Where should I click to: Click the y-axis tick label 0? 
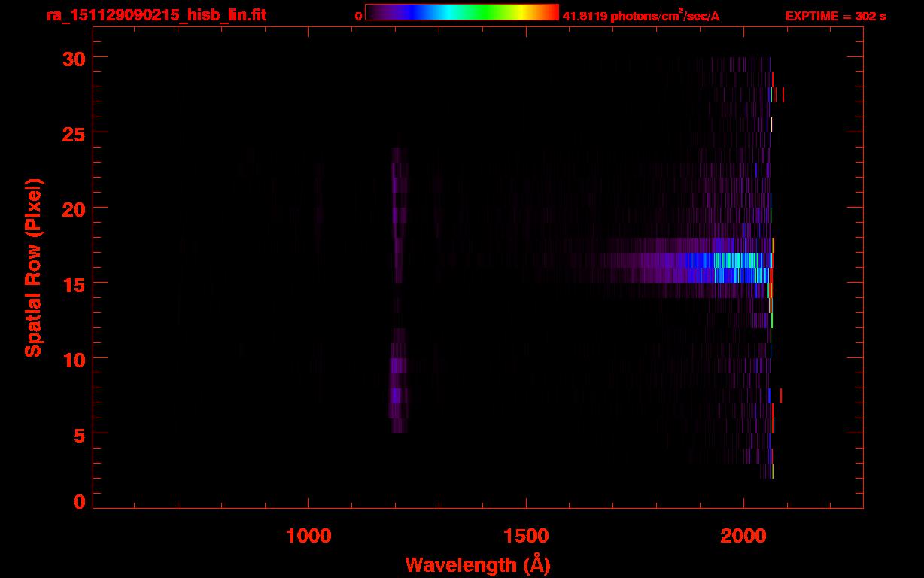tap(78, 501)
